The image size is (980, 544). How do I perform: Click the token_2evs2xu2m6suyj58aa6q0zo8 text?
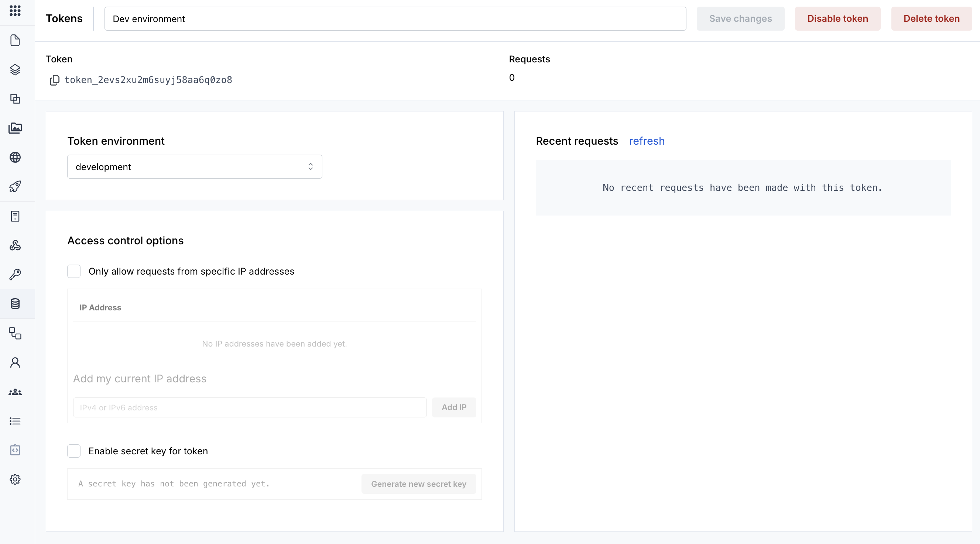pos(148,80)
